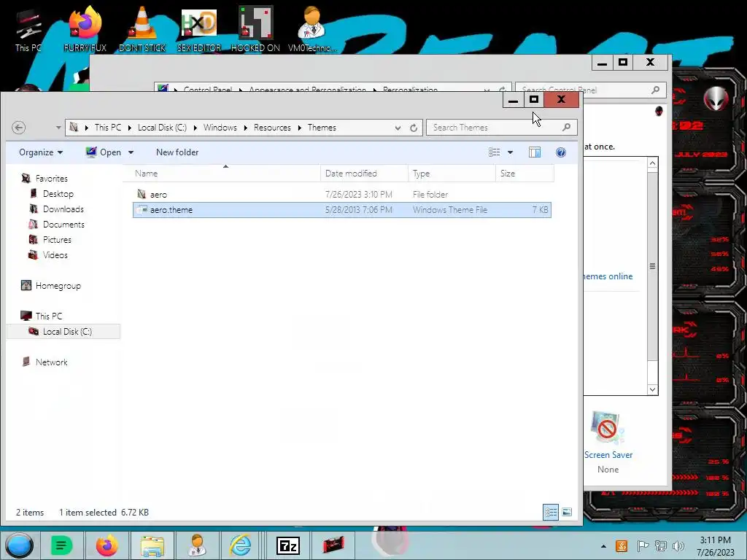Open Videos in navigation pane
This screenshot has height=560, width=747.
55,254
